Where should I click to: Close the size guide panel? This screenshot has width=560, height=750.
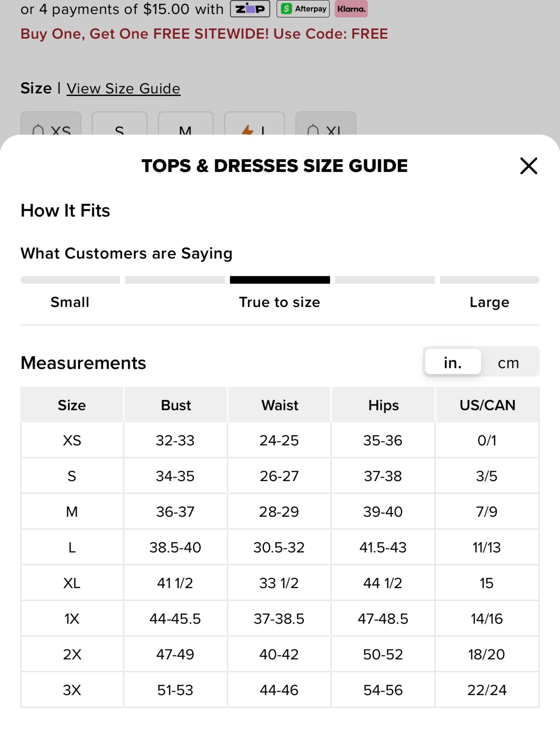click(x=529, y=166)
